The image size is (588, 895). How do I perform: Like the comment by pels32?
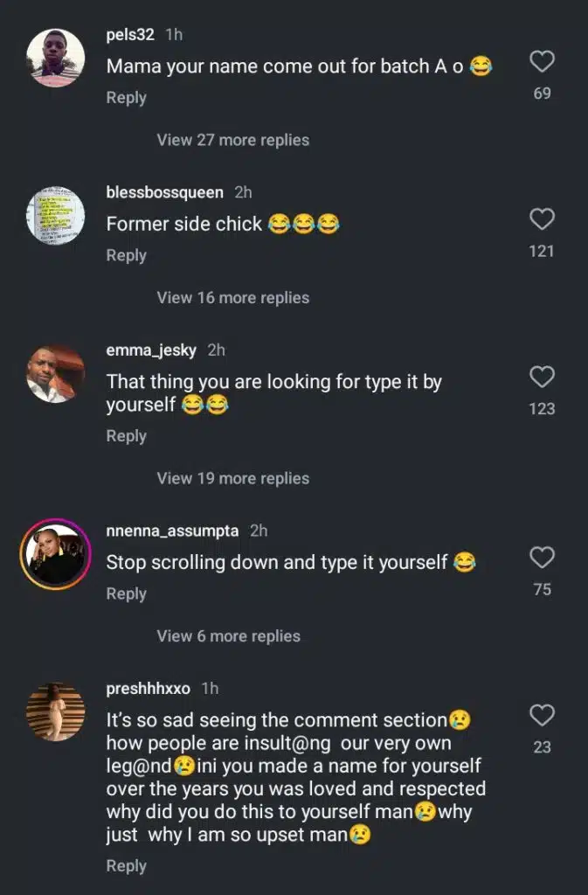coord(543,61)
